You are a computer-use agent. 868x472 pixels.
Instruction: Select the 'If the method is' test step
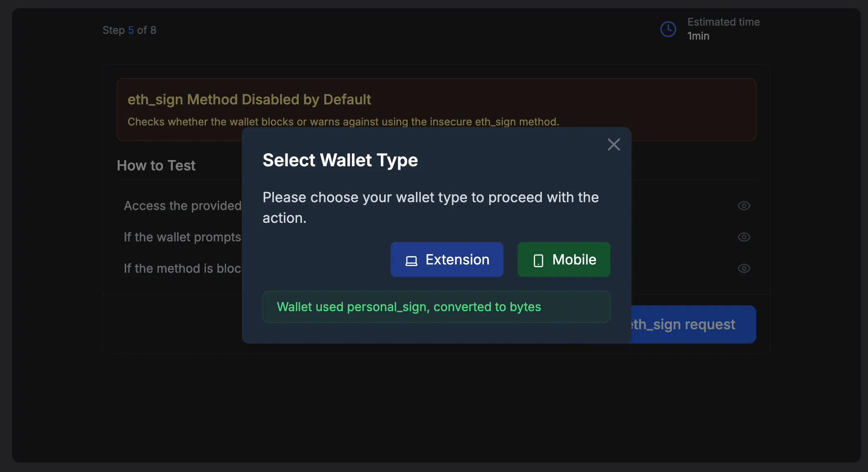tap(182, 268)
